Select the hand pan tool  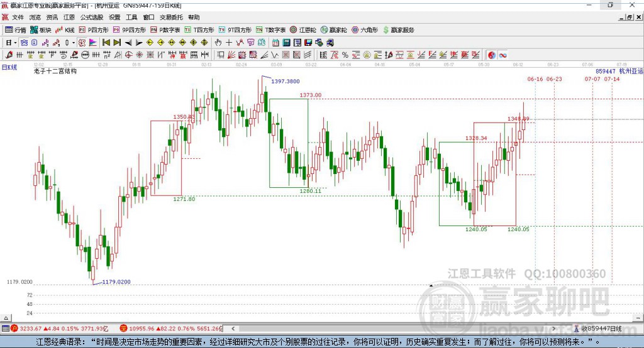pyautogui.click(x=218, y=43)
